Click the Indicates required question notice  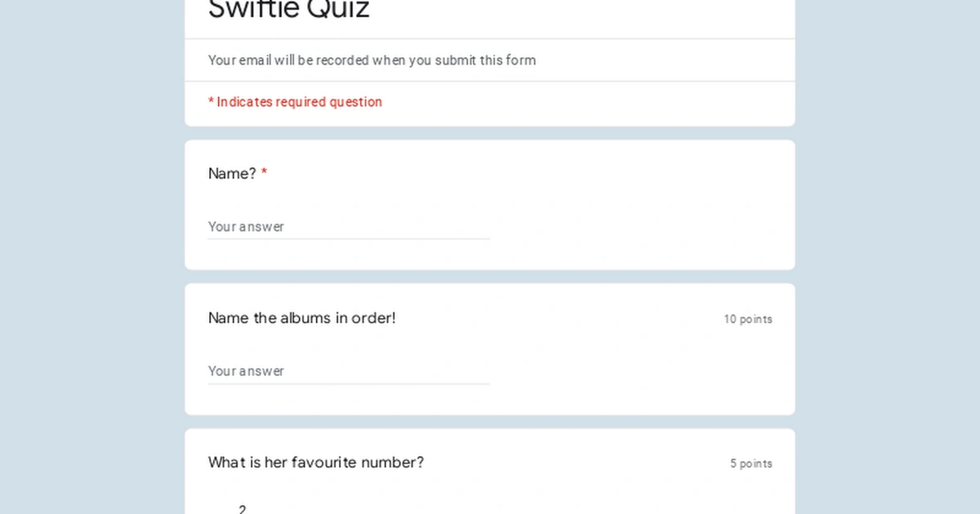295,102
